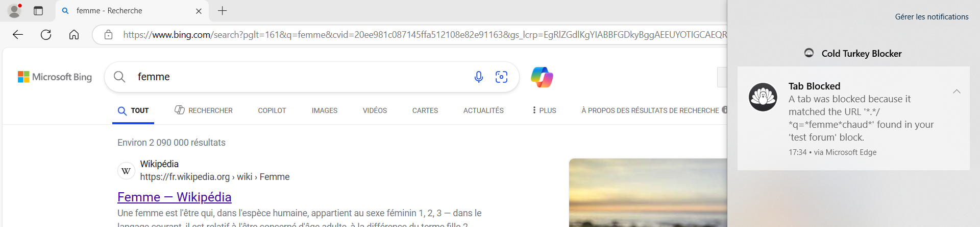Close the 'femme - Recherche' tab

pos(199,11)
